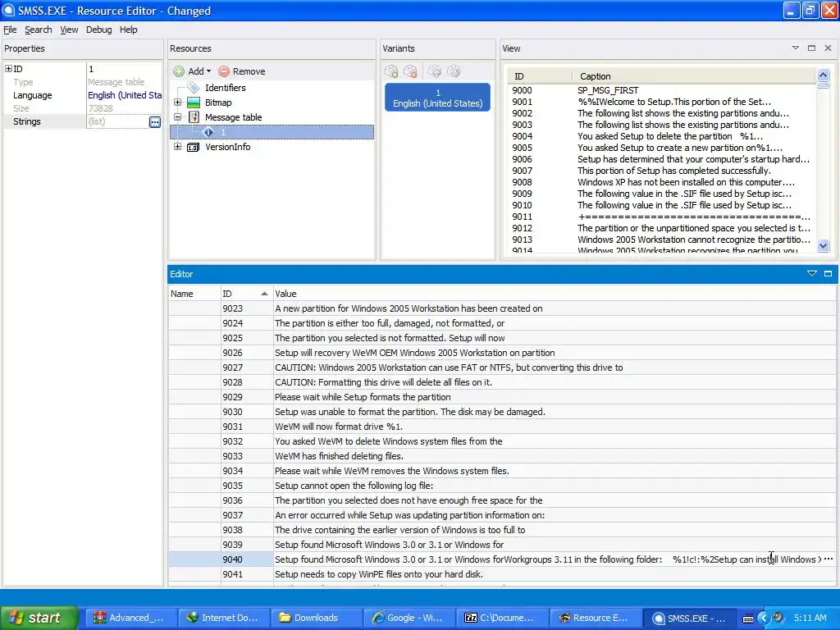
Task: Maximize the Editor panel
Action: 828,274
